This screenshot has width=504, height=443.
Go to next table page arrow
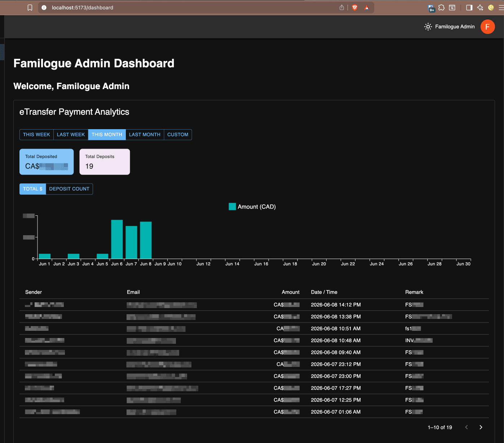(x=481, y=427)
